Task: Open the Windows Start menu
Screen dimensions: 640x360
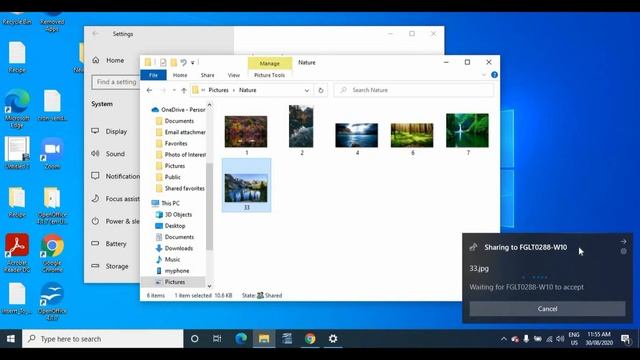Action: pyautogui.click(x=11, y=339)
